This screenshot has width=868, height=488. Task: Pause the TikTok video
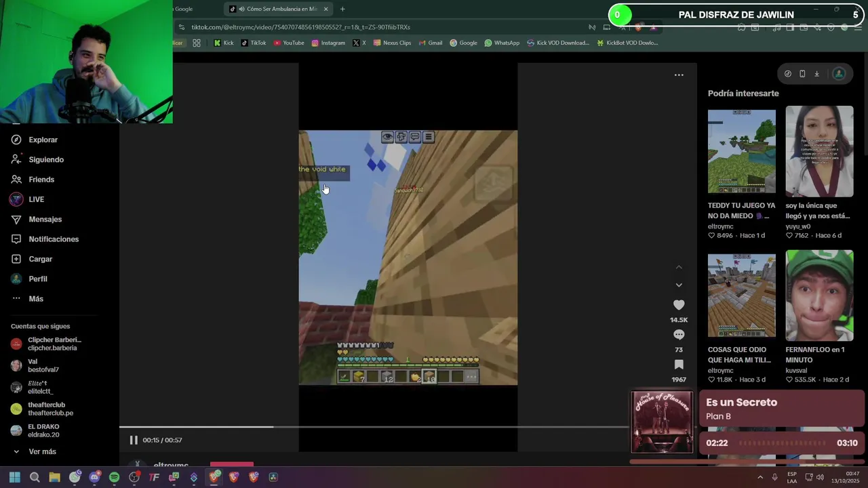pyautogui.click(x=134, y=440)
